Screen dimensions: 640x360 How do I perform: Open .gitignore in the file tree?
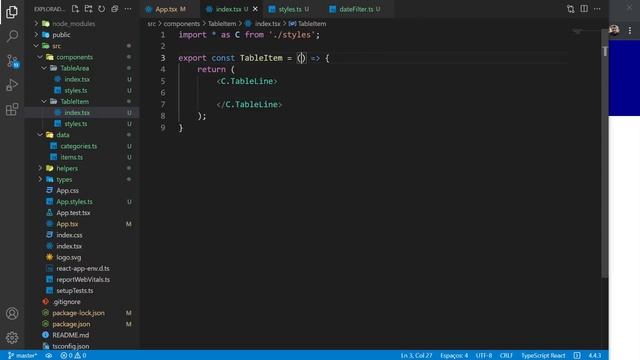(x=67, y=302)
